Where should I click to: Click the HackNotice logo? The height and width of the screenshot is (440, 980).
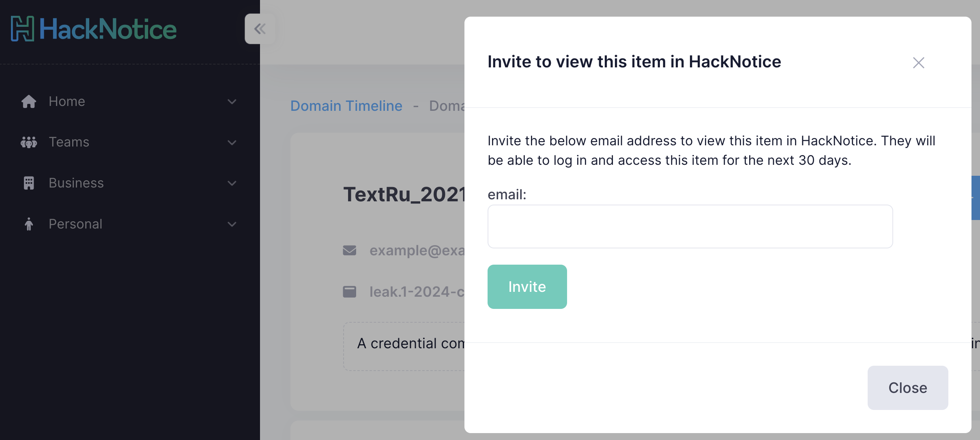tap(94, 29)
